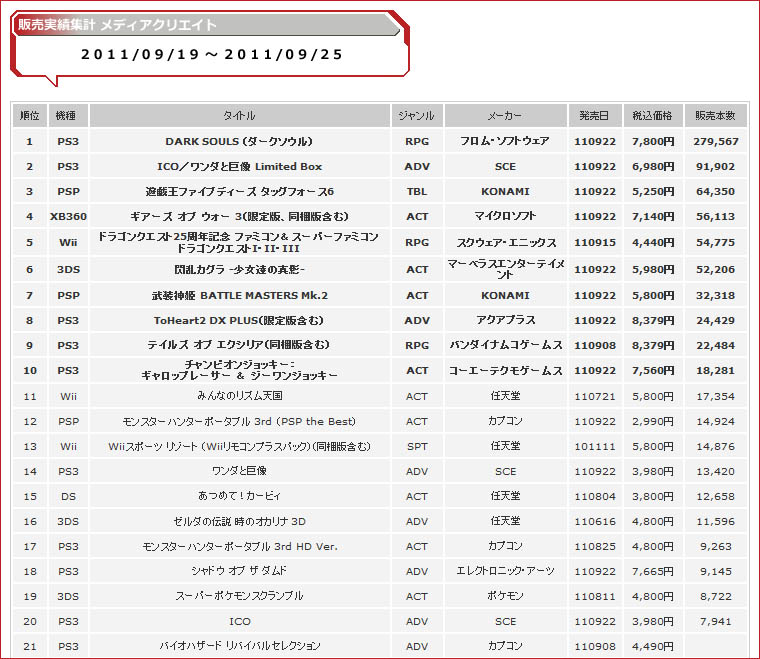
Task: Click the date range 2011/09/19～2011/09/25
Action: pos(212,54)
